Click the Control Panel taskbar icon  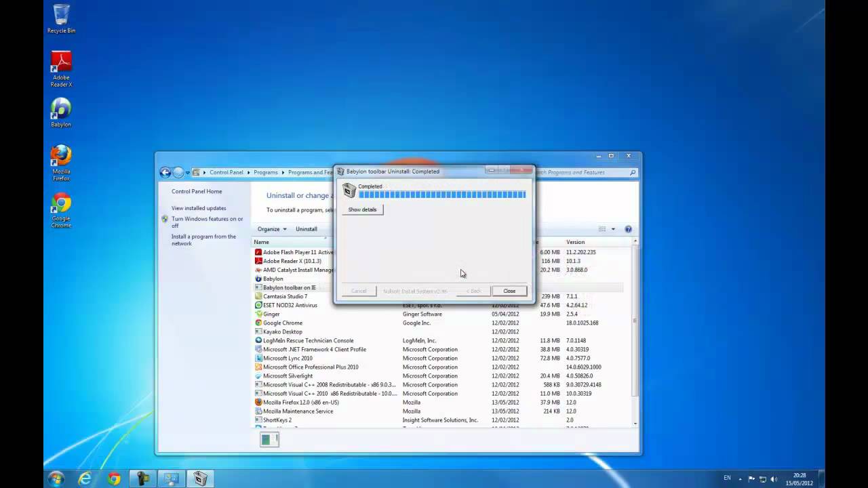(x=172, y=479)
